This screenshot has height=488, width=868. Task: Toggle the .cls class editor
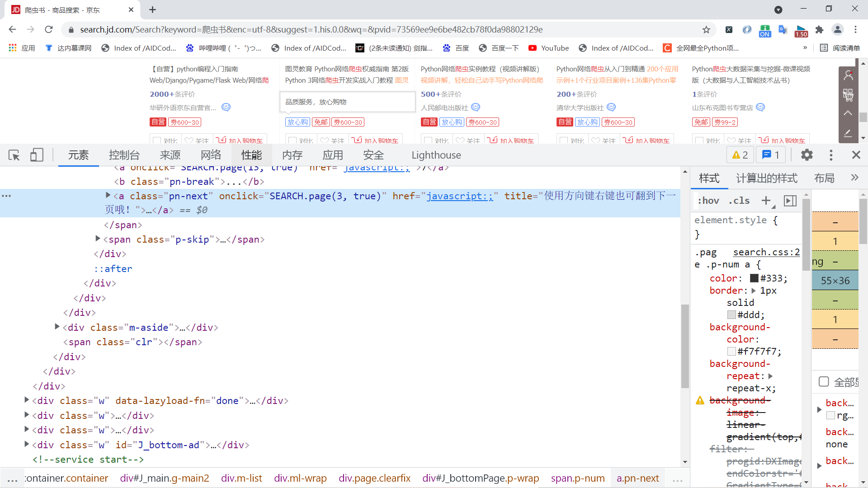[739, 201]
